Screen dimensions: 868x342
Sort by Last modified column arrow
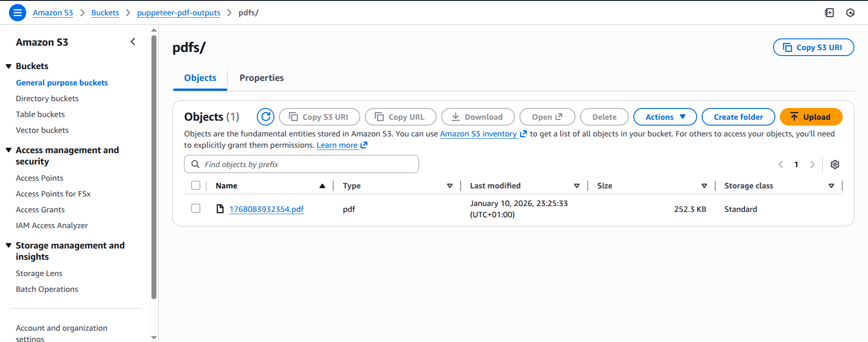(577, 186)
